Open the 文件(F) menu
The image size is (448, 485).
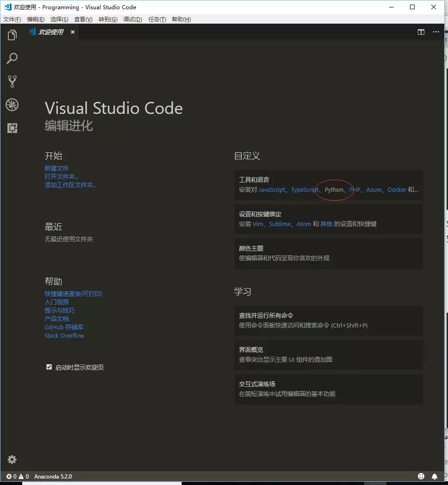[x=12, y=19]
